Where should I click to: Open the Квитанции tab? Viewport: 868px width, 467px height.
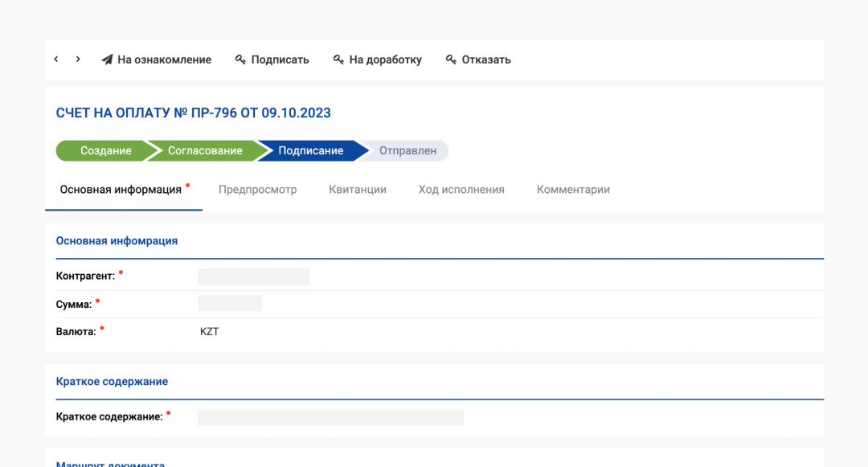358,190
